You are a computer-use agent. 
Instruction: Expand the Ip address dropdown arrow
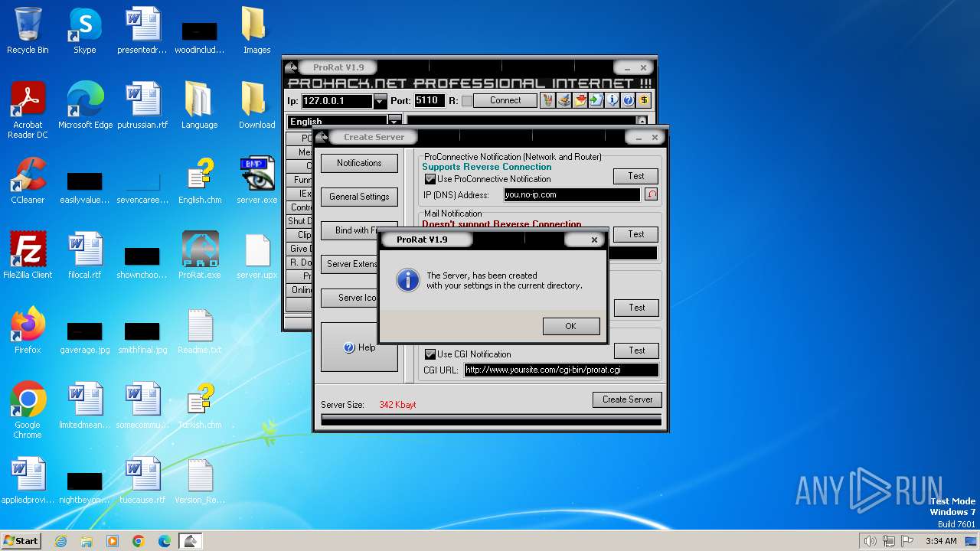[x=380, y=101]
